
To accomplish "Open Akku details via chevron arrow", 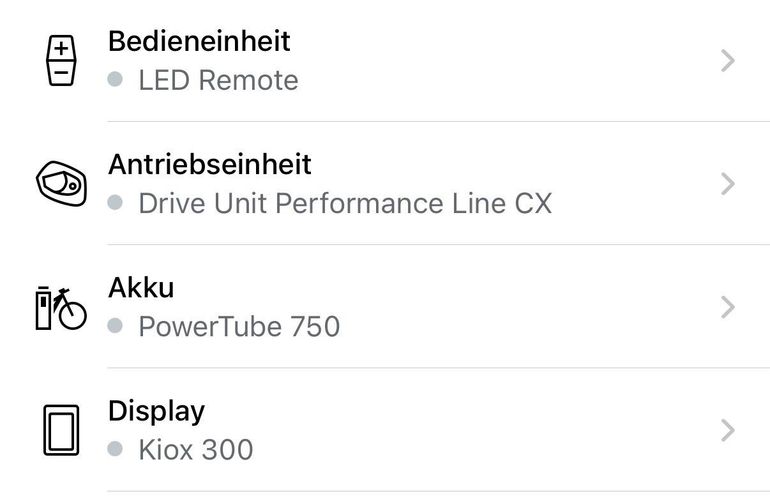I will click(x=728, y=307).
